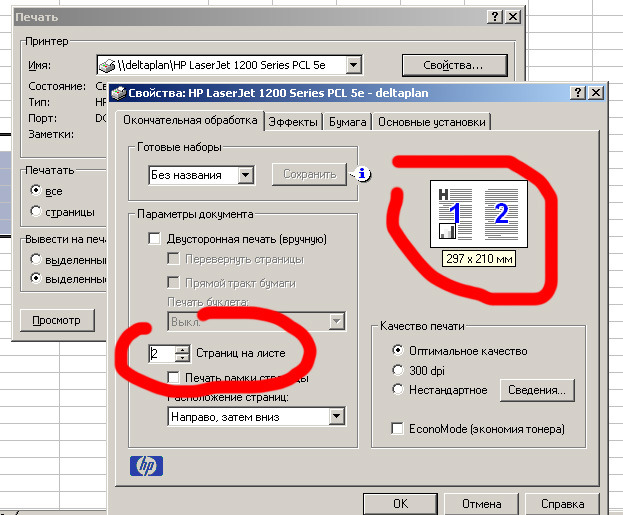Click the help question mark in Печать dialog
This screenshot has height=515, width=623.
pos(494,17)
